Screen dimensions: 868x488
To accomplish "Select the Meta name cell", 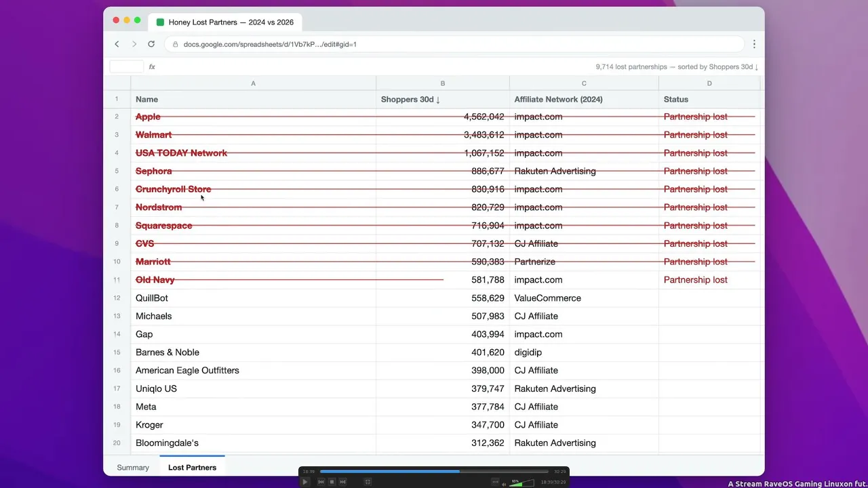I will [x=254, y=407].
